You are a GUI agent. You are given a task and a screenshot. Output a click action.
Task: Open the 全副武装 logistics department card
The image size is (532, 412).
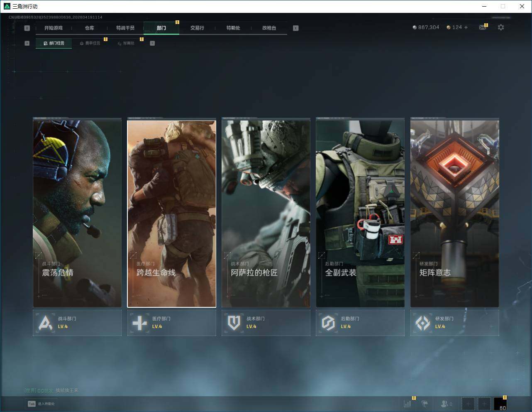click(x=360, y=214)
